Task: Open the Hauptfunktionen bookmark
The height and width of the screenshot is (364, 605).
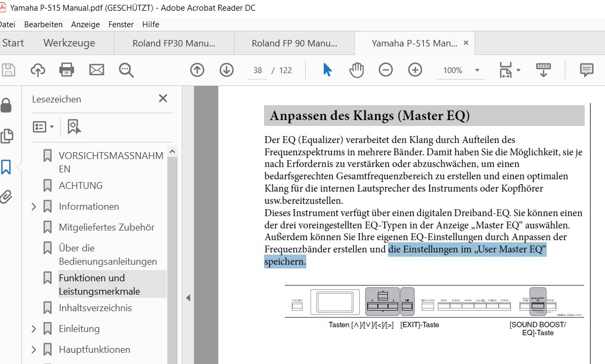Action: 95,350
